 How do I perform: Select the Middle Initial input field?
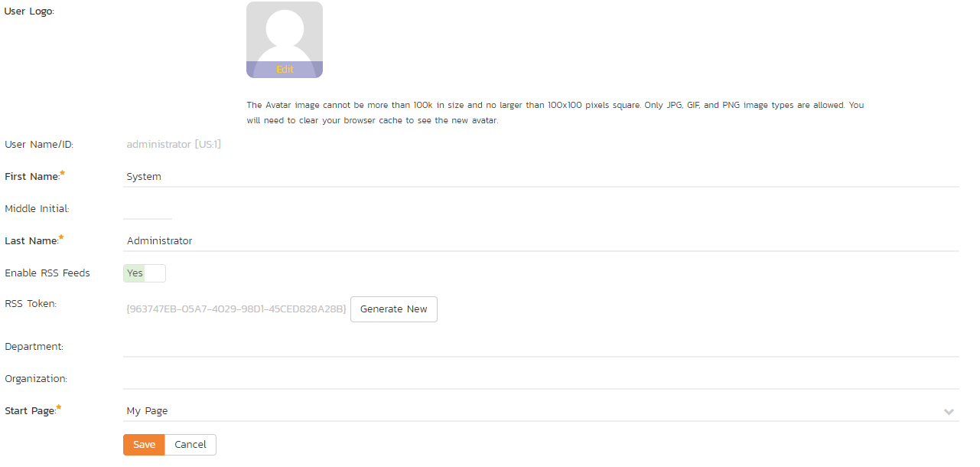[x=148, y=208]
